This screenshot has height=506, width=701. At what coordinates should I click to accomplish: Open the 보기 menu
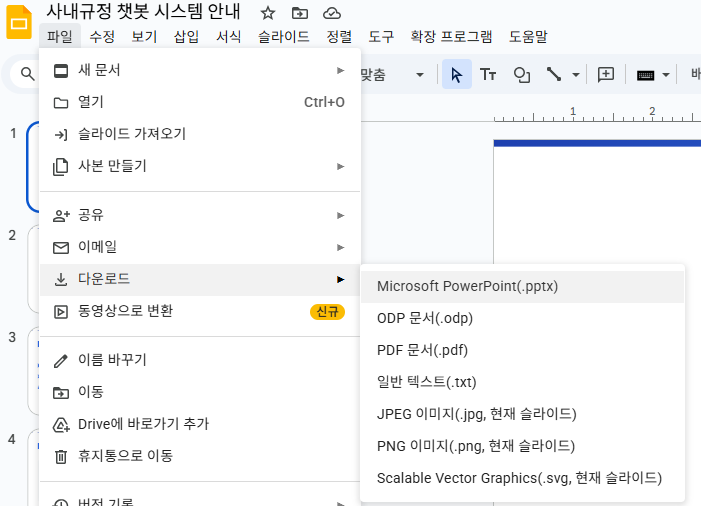(x=144, y=36)
